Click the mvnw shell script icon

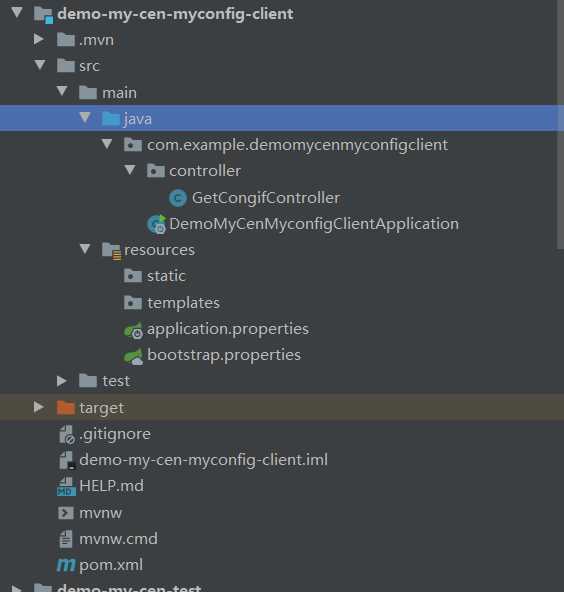pyautogui.click(x=66, y=513)
